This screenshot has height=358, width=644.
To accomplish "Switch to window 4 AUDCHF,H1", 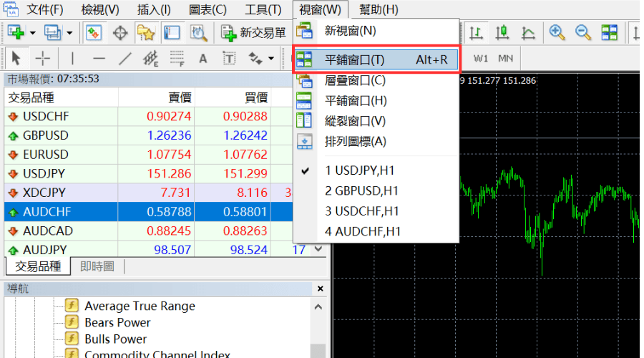I will (376, 231).
